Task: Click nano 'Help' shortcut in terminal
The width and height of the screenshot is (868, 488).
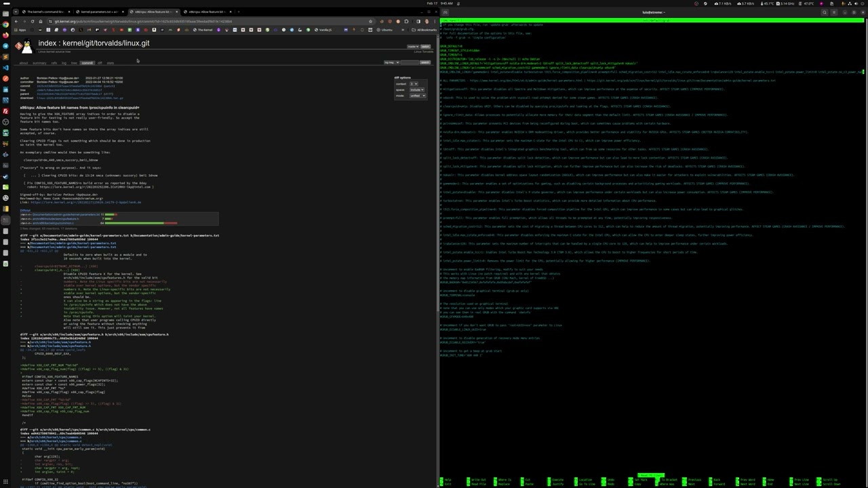Action: point(448,479)
